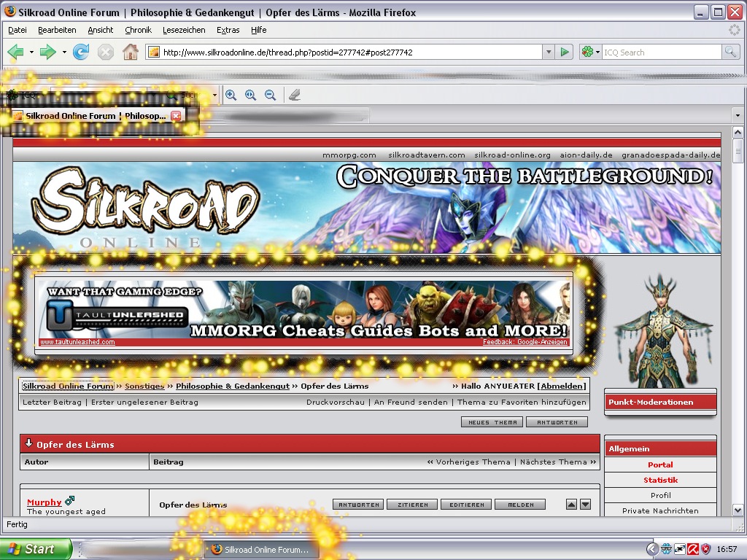Click the browser Back arrow button
The height and width of the screenshot is (560, 747).
[x=15, y=52]
